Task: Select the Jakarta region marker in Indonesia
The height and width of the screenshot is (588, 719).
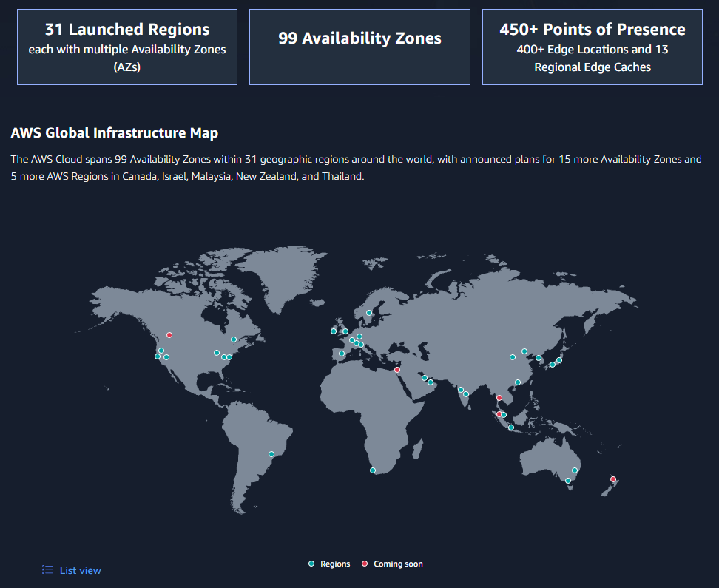Action: tap(511, 428)
